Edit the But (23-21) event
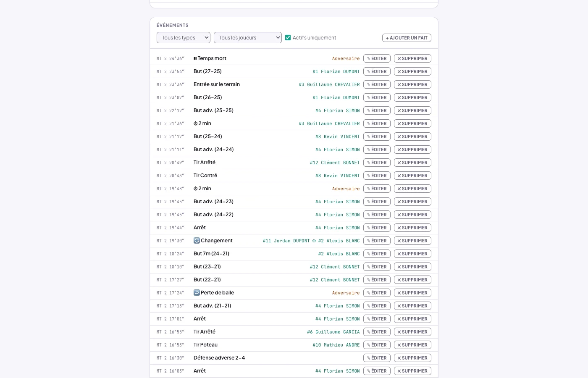The height and width of the screenshot is (378, 588). (x=377, y=267)
